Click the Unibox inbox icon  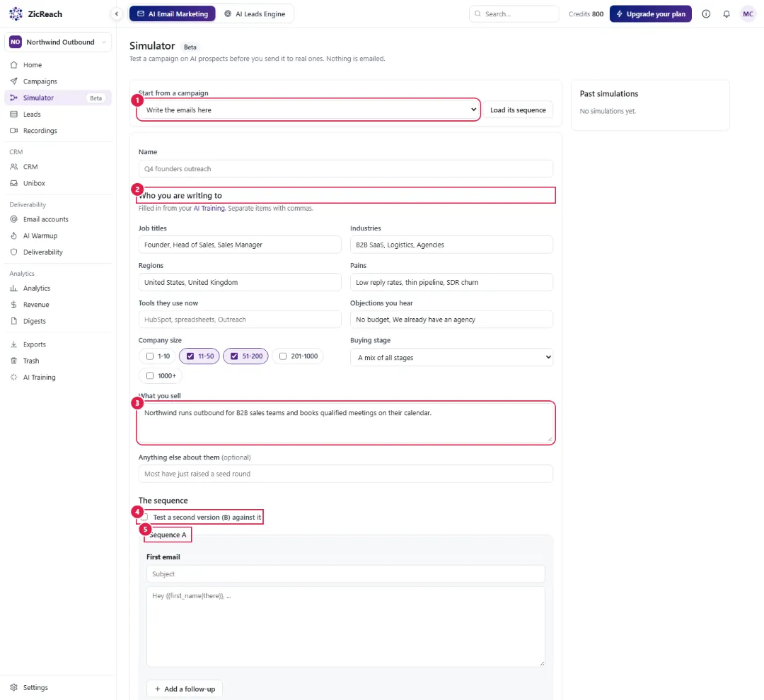[x=13, y=183]
